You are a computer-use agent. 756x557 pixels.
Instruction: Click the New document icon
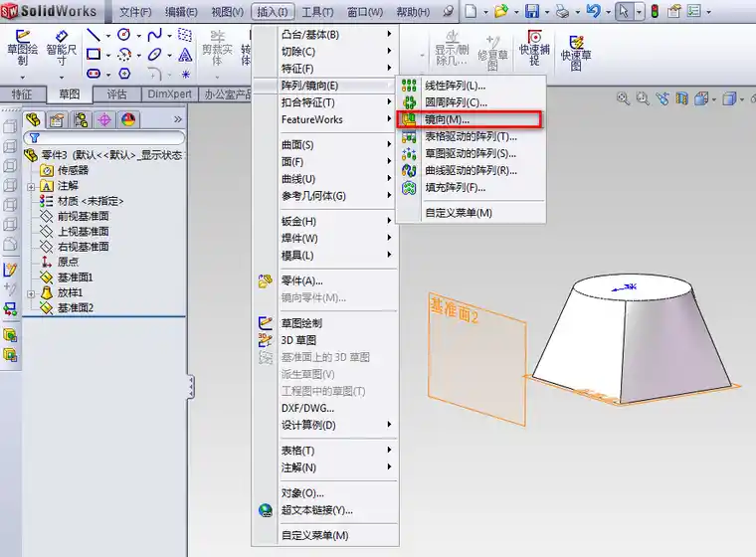tap(471, 11)
